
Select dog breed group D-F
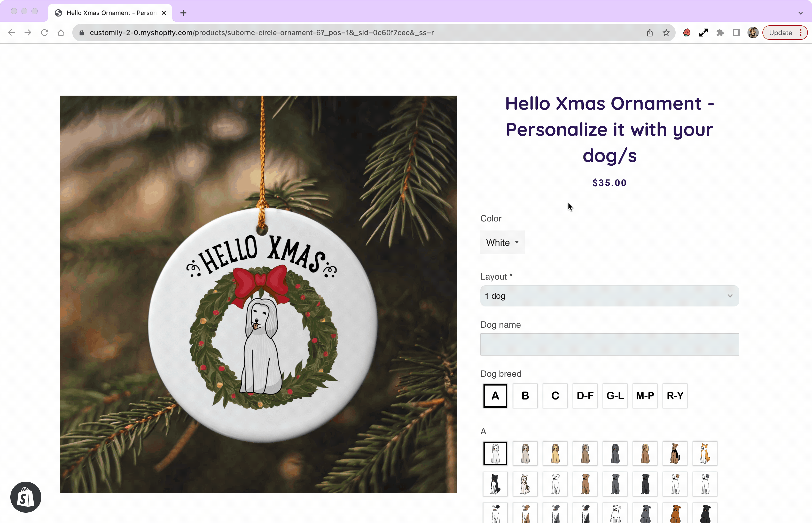[585, 396]
